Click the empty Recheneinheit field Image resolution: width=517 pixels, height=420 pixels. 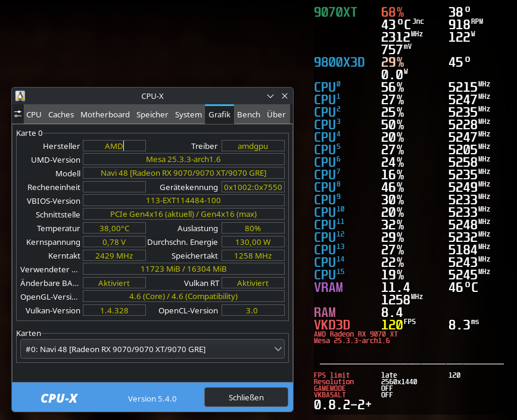(114, 187)
